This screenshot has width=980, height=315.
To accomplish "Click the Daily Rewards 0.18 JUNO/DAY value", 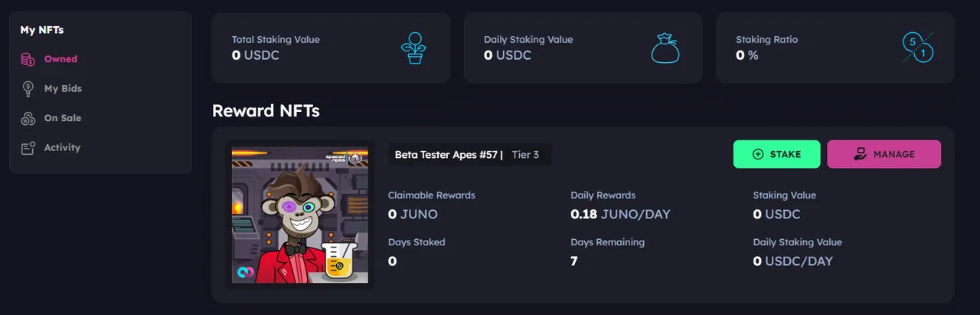I will [x=620, y=215].
